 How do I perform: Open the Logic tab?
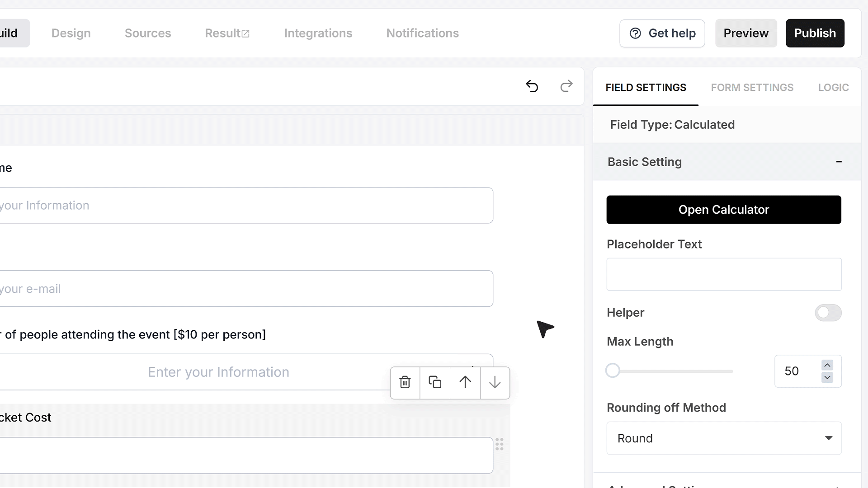coord(833,88)
